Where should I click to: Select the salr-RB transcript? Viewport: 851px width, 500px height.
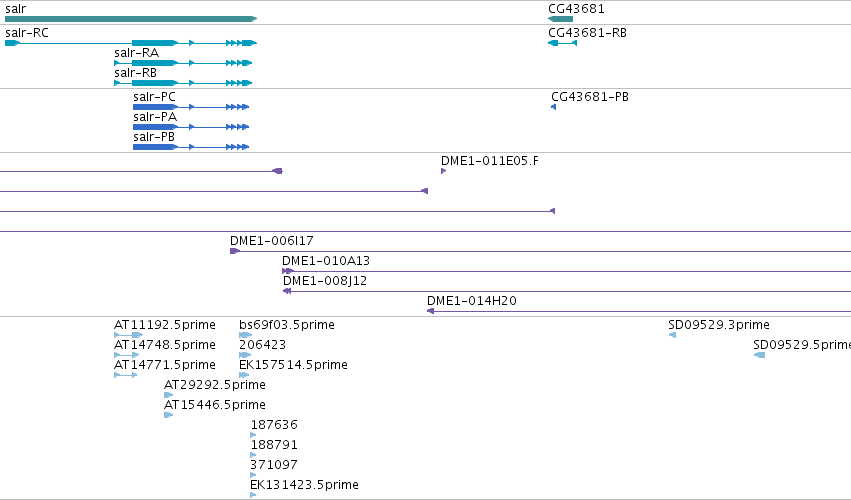(183, 83)
